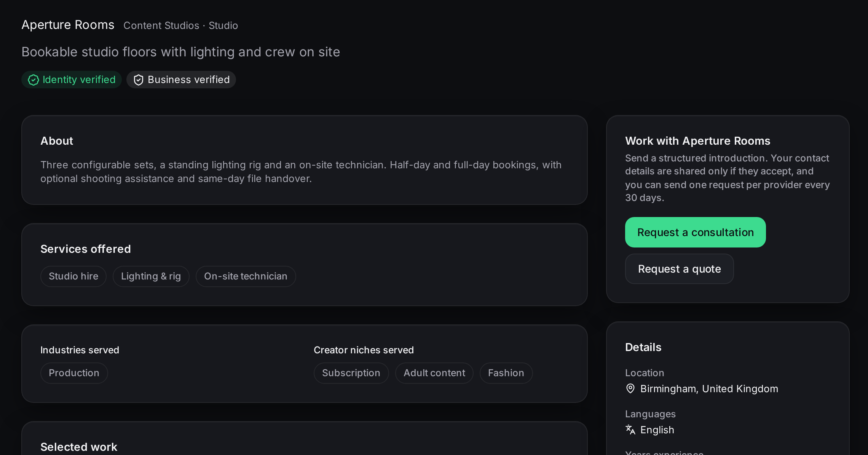Request a consultation with Aperture Rooms
This screenshot has width=868, height=455.
click(x=695, y=232)
